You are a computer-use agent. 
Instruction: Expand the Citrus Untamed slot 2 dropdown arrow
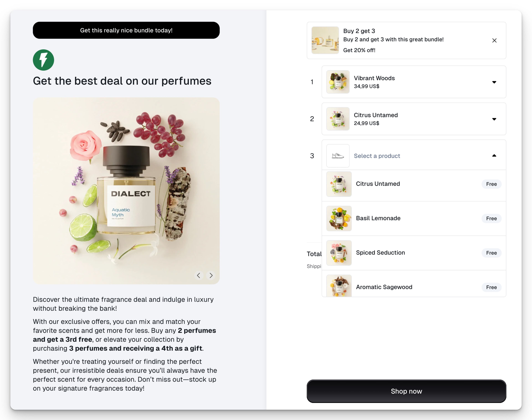(494, 119)
